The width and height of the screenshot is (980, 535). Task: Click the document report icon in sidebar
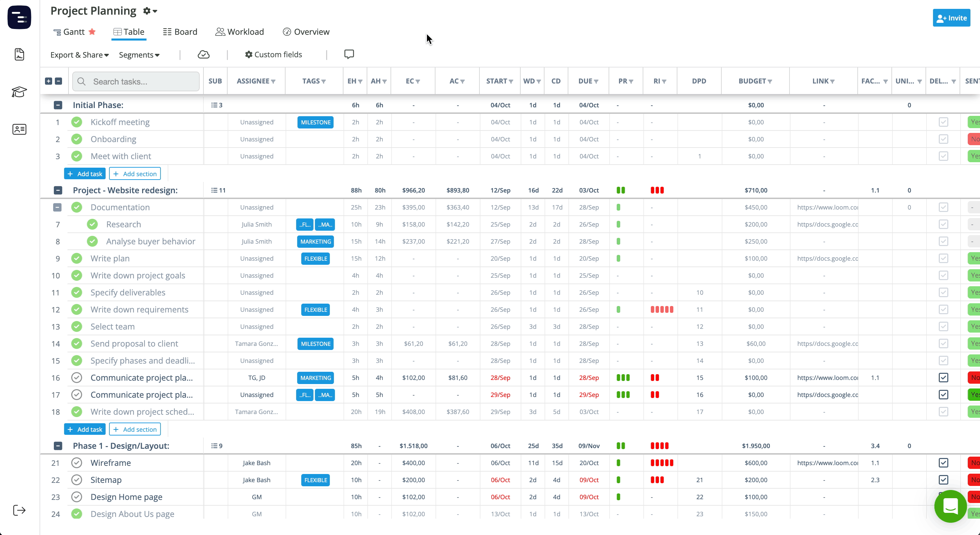19,55
